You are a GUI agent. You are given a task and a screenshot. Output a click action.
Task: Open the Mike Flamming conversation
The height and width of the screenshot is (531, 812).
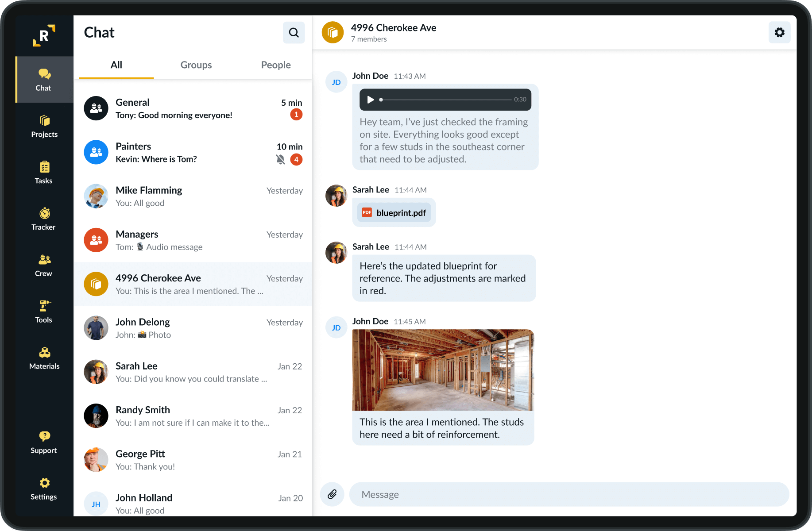[193, 196]
